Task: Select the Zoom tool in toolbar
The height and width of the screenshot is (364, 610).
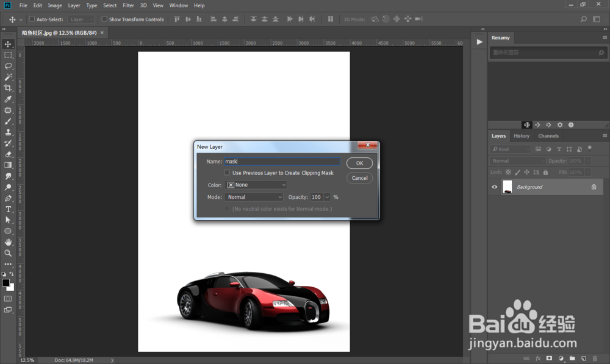Action: 9,253
